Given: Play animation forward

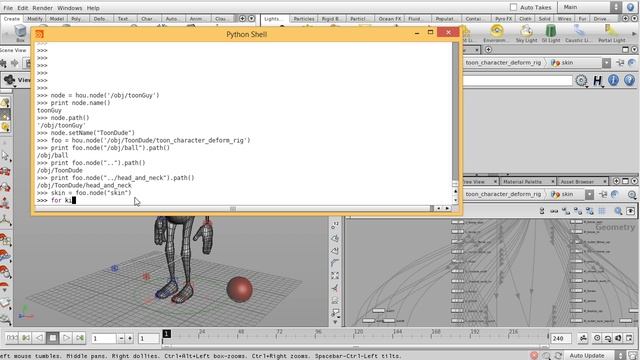Looking at the screenshot, I should click(x=66, y=338).
